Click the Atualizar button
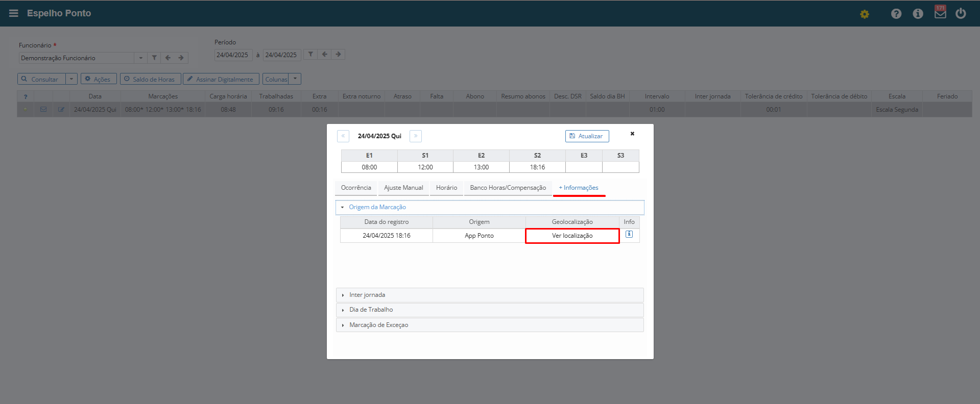Viewport: 980px width, 404px height. click(x=587, y=136)
